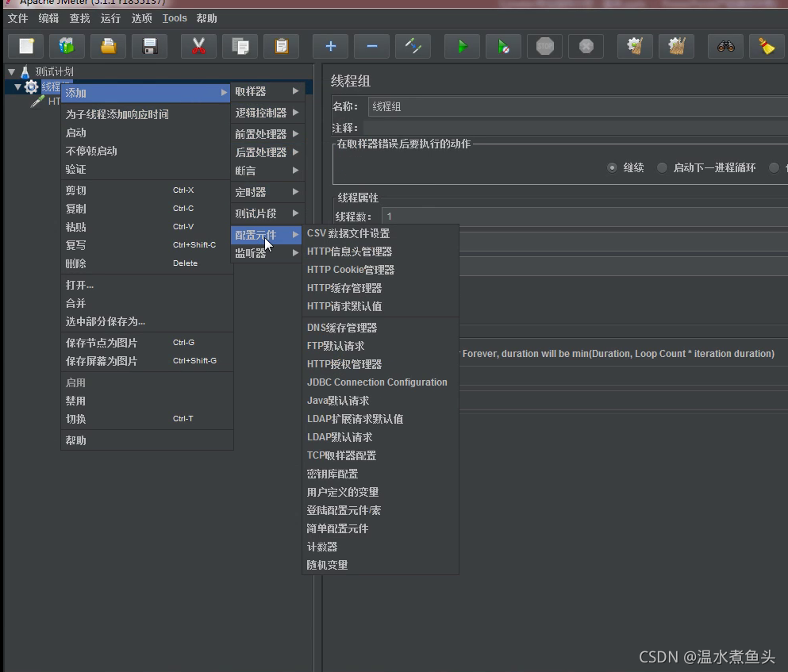Open the Templates toolbar icon
Viewport: 788px width, 672px height.
pyautogui.click(x=67, y=46)
